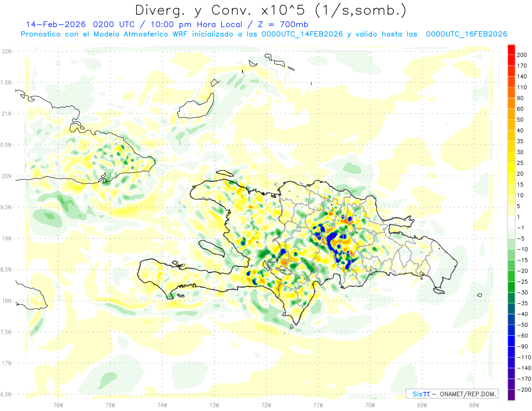Pick the blue swatch between -60 and -90
Image resolution: width=532 pixels, height=411 pixels.
511,341
